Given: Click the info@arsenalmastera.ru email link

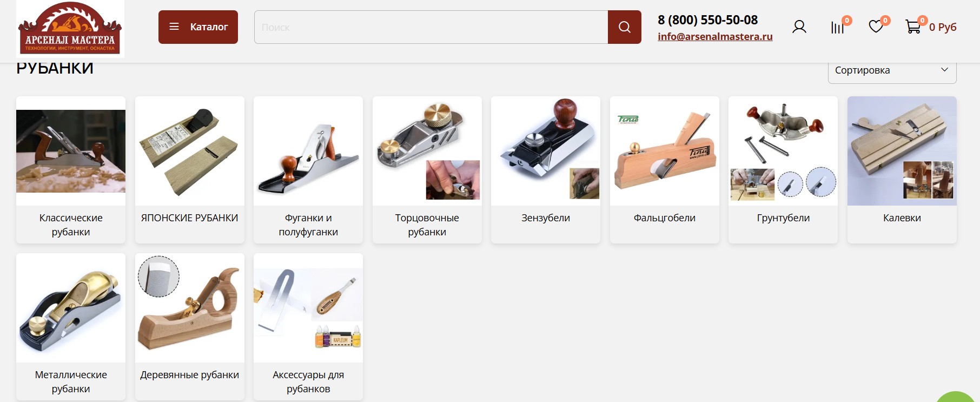Looking at the screenshot, I should coord(715,36).
